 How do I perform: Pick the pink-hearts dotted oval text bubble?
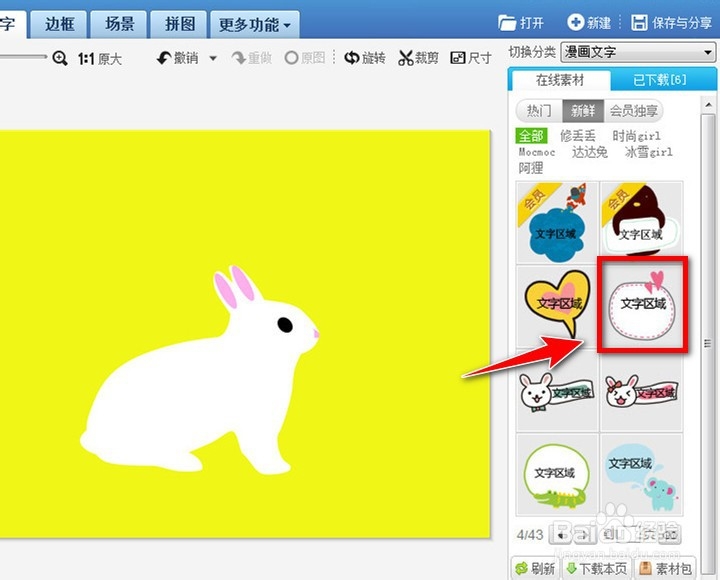pyautogui.click(x=642, y=304)
